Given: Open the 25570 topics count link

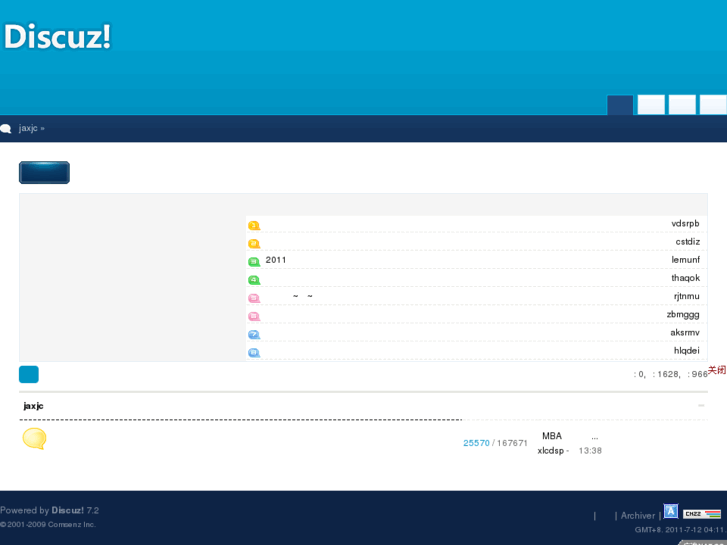Looking at the screenshot, I should 476,443.
